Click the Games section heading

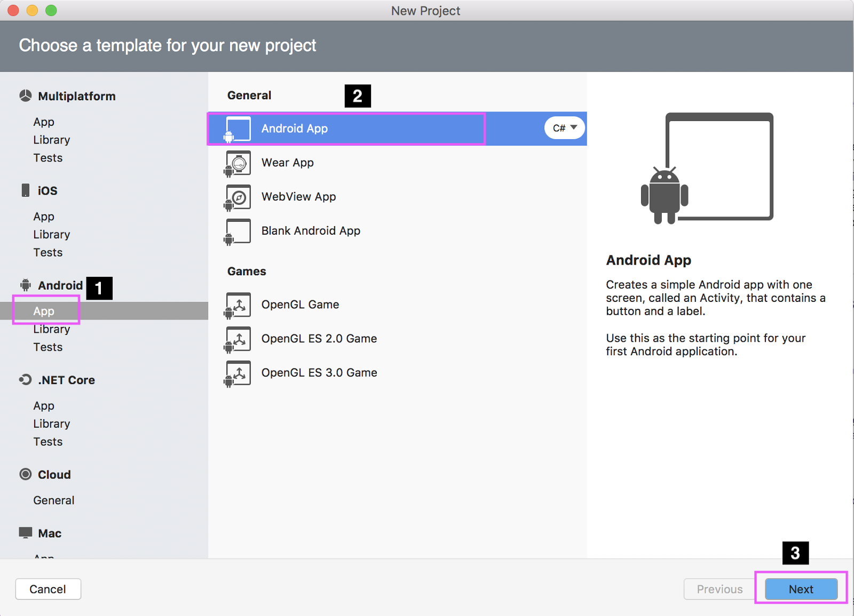coord(247,271)
